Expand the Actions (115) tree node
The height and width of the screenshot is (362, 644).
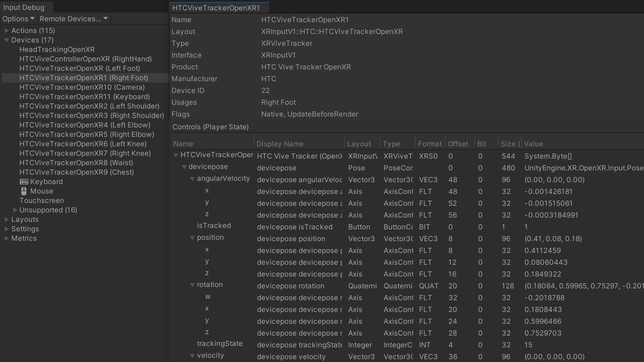7,31
